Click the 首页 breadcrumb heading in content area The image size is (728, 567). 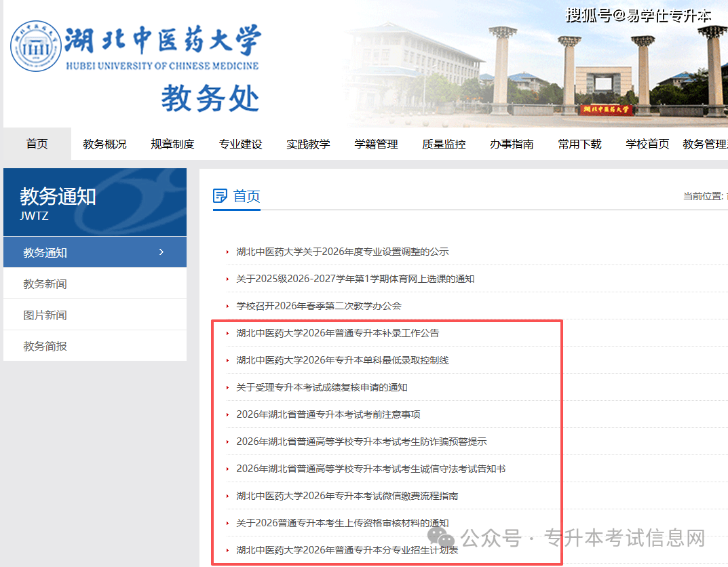246,196
